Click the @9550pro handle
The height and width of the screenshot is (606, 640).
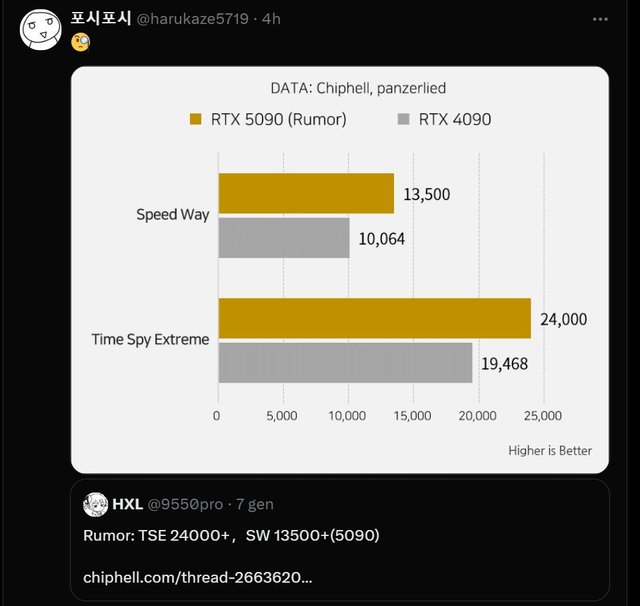tap(186, 504)
